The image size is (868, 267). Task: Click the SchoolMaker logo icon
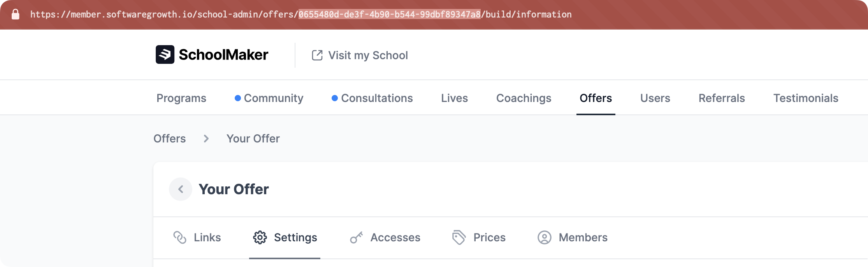pos(165,54)
